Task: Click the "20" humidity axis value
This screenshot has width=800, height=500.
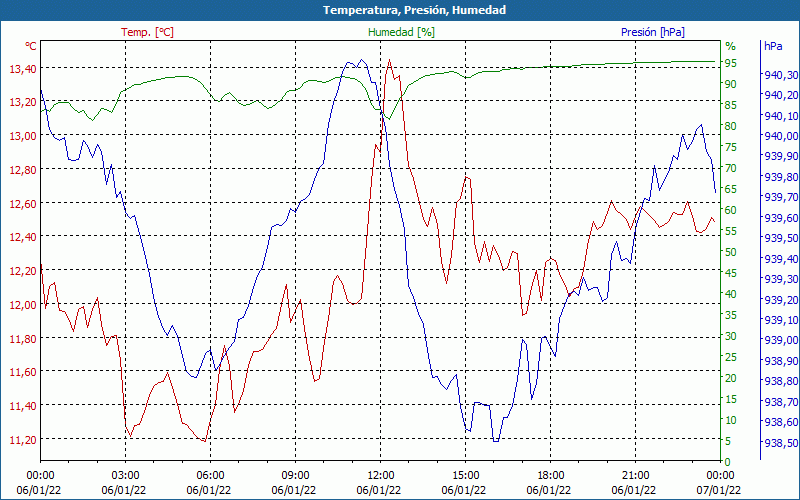Action: tap(731, 378)
